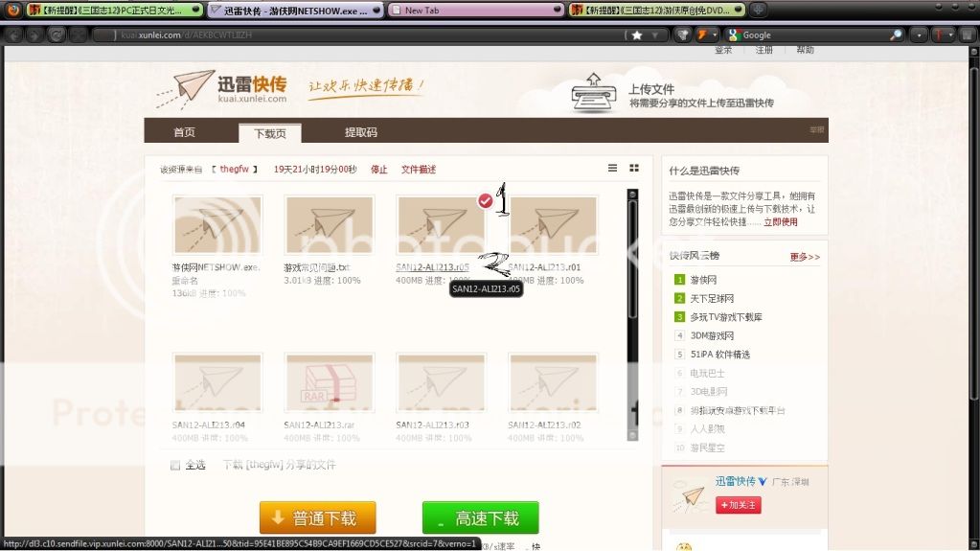Reload the page with the refresh button

pyautogui.click(x=56, y=35)
